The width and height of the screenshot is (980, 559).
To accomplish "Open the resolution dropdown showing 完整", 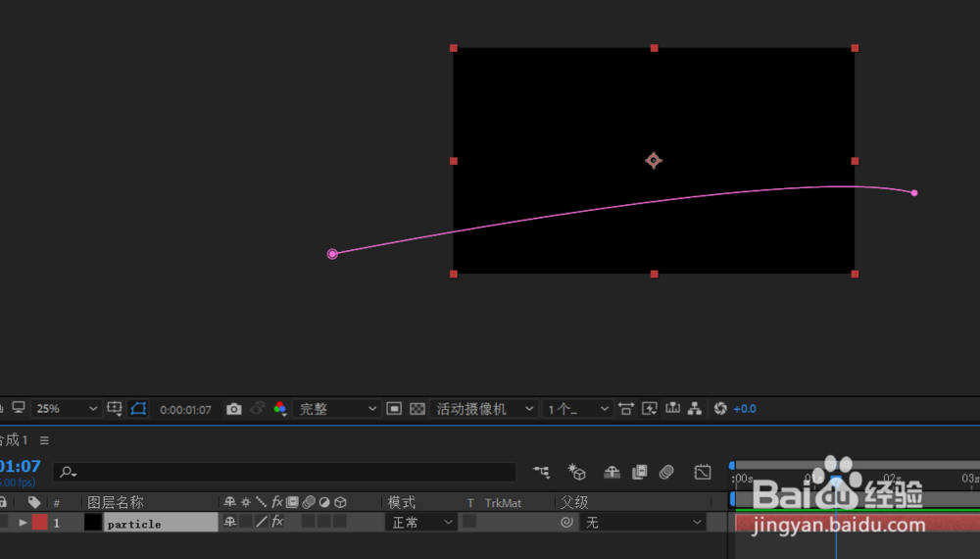I will pos(336,409).
